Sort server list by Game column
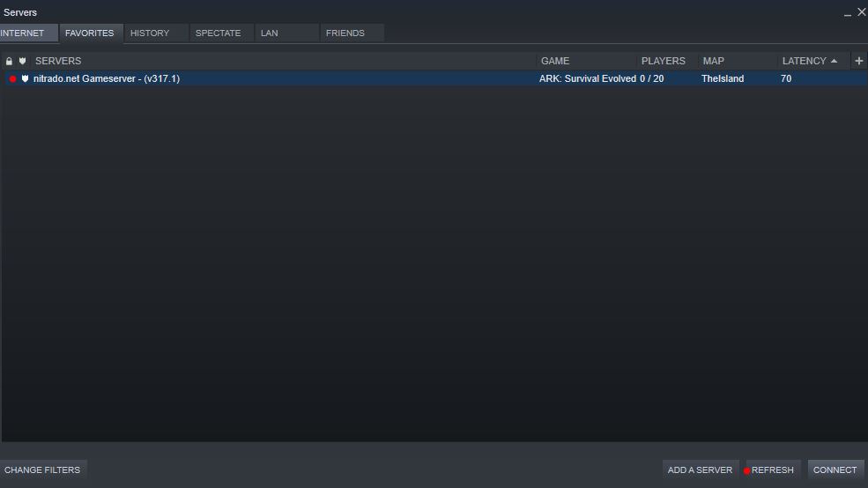 point(555,61)
